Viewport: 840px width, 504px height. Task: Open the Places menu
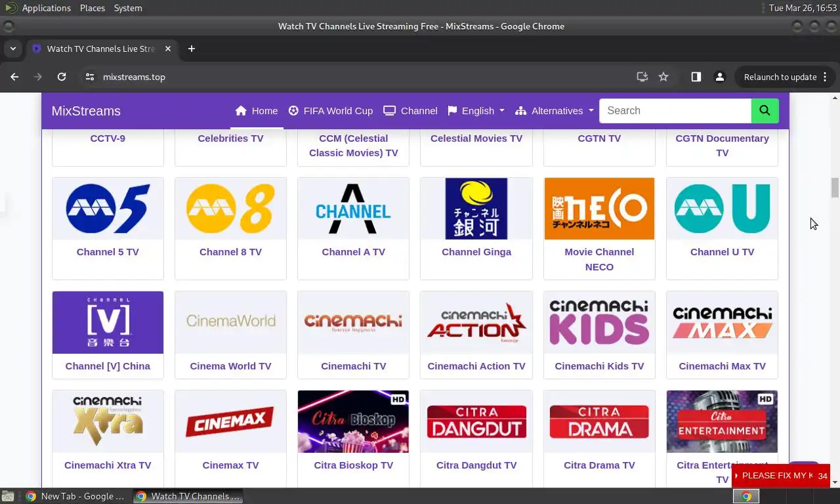coord(93,8)
